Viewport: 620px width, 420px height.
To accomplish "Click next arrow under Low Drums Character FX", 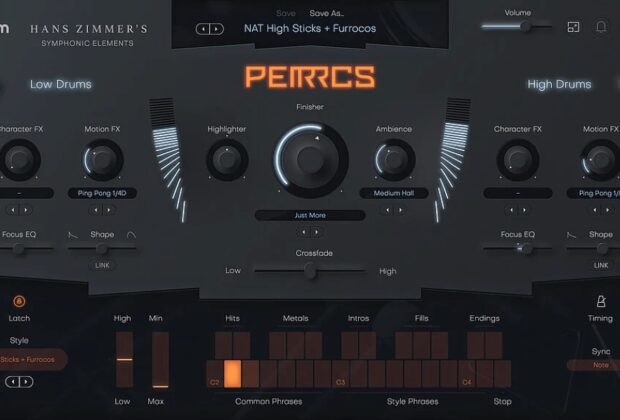I will (x=25, y=210).
